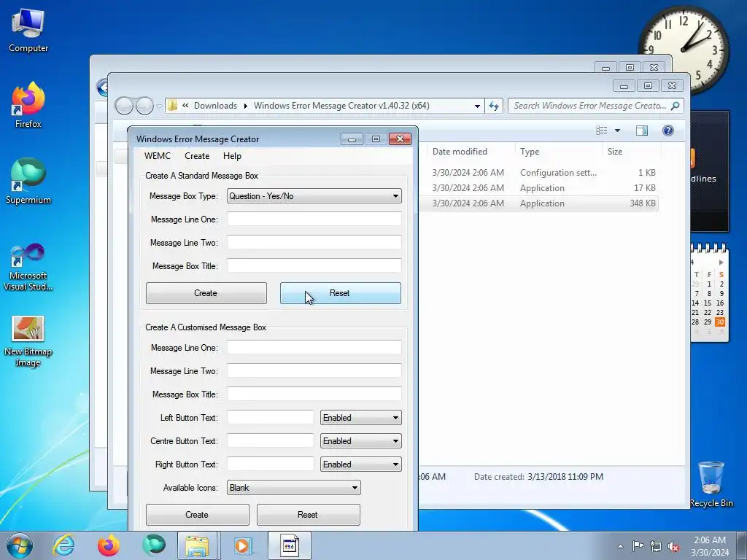This screenshot has height=560, width=747.
Task: Click the taskbar clock showing 2:06 AM
Action: click(x=710, y=546)
